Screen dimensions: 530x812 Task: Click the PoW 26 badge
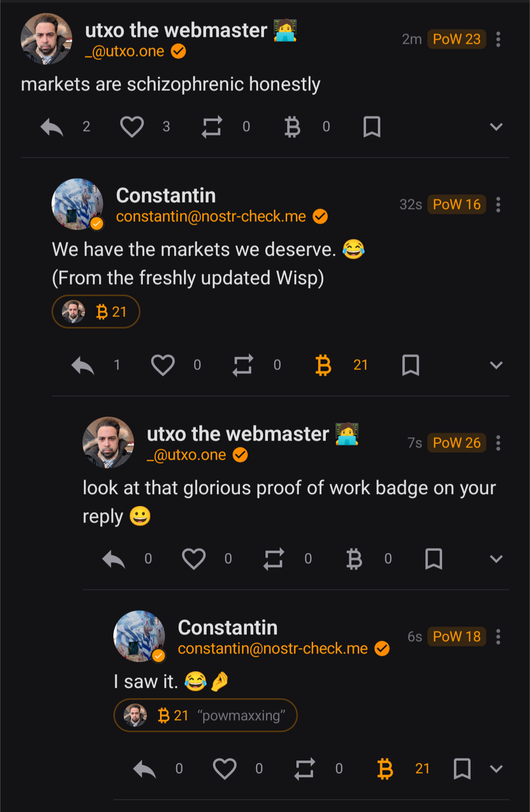click(456, 443)
